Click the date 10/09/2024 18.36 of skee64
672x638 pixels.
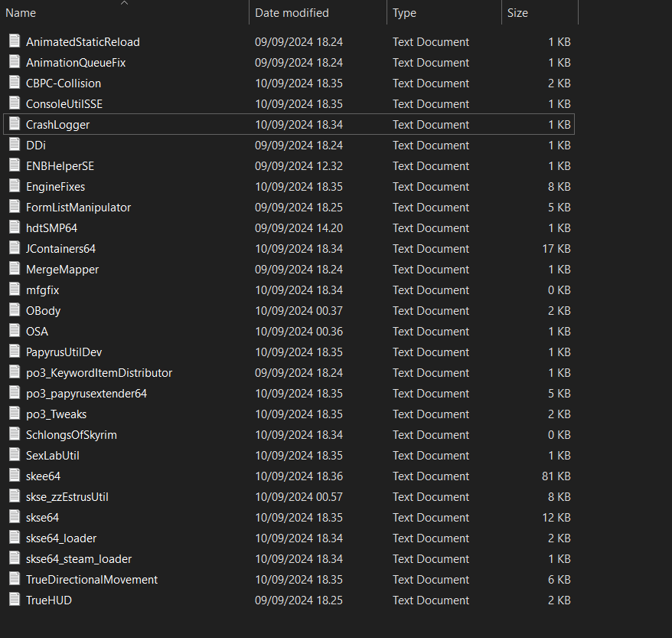pos(298,476)
